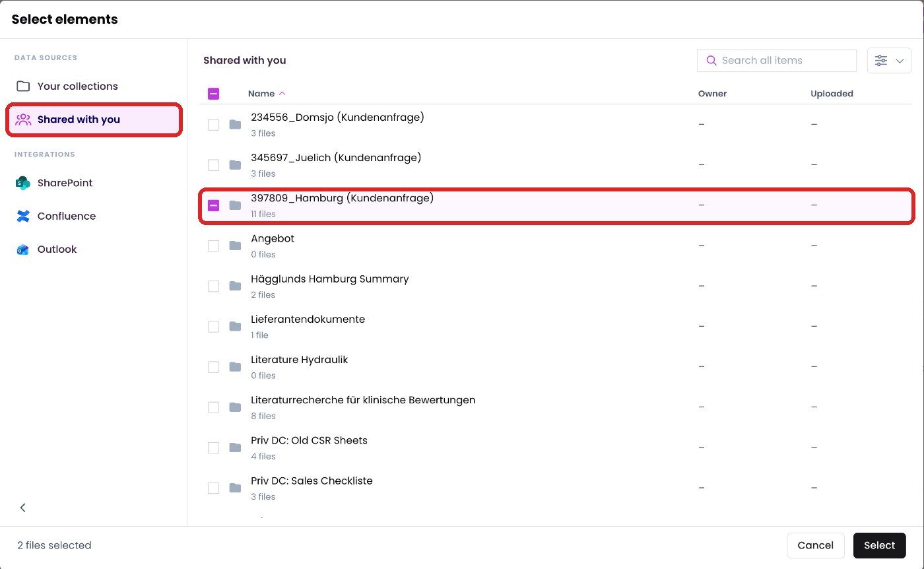924x569 pixels.
Task: Check the Angebot folder checkbox
Action: click(x=213, y=246)
